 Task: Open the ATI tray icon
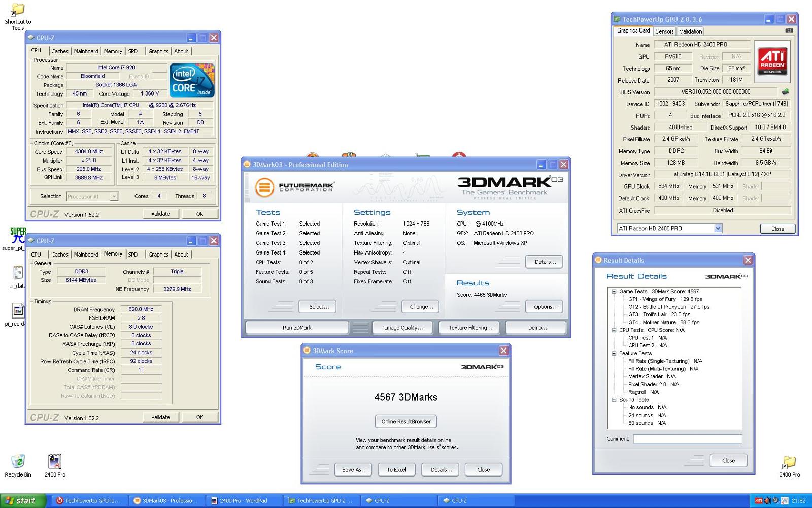coord(758,501)
